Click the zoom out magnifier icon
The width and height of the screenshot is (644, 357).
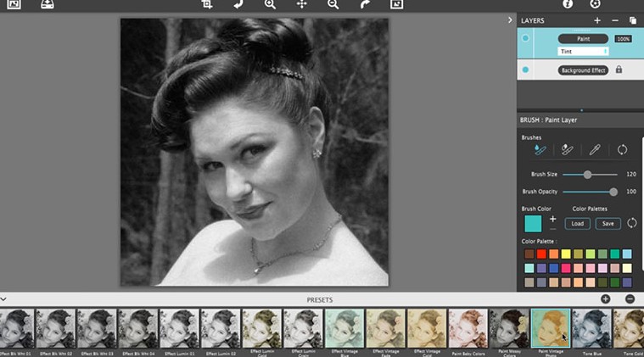click(x=333, y=4)
